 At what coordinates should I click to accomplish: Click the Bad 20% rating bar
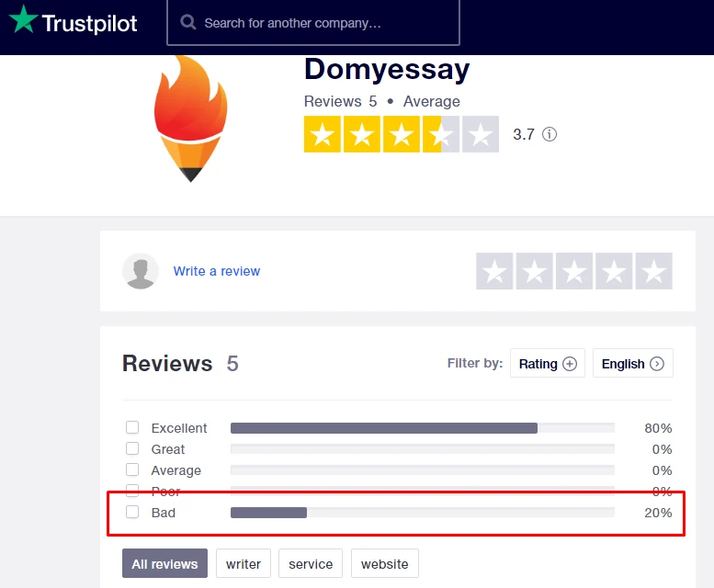(x=423, y=513)
